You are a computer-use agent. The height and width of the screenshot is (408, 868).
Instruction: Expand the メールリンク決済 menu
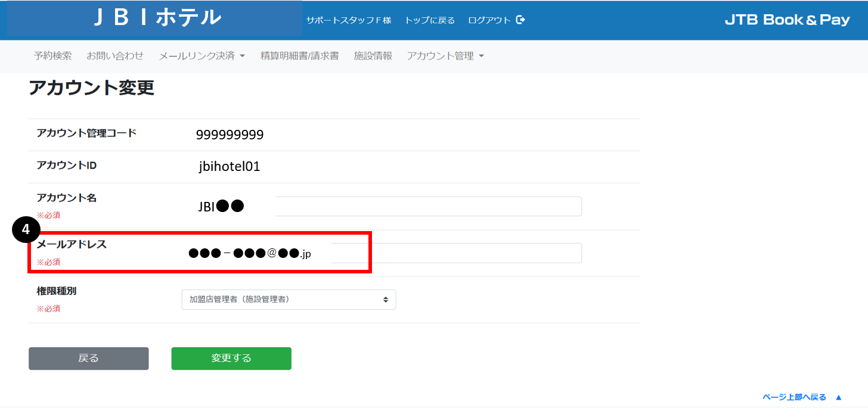[x=202, y=56]
